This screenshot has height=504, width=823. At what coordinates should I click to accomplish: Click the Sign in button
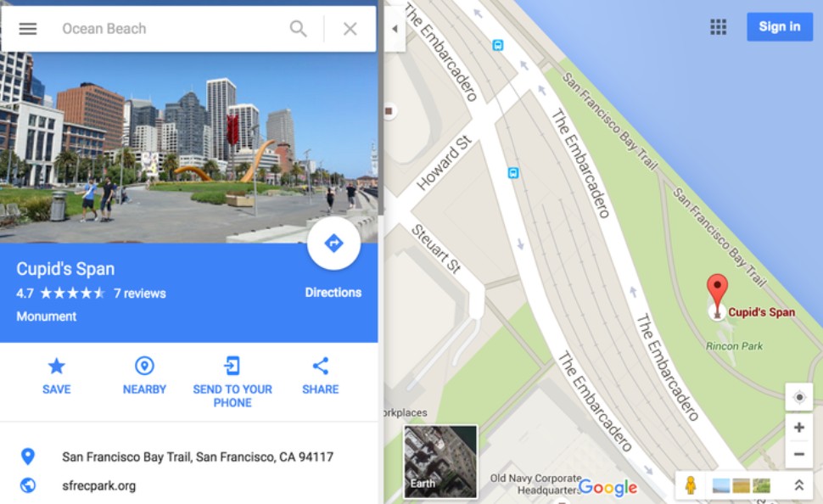pyautogui.click(x=780, y=27)
